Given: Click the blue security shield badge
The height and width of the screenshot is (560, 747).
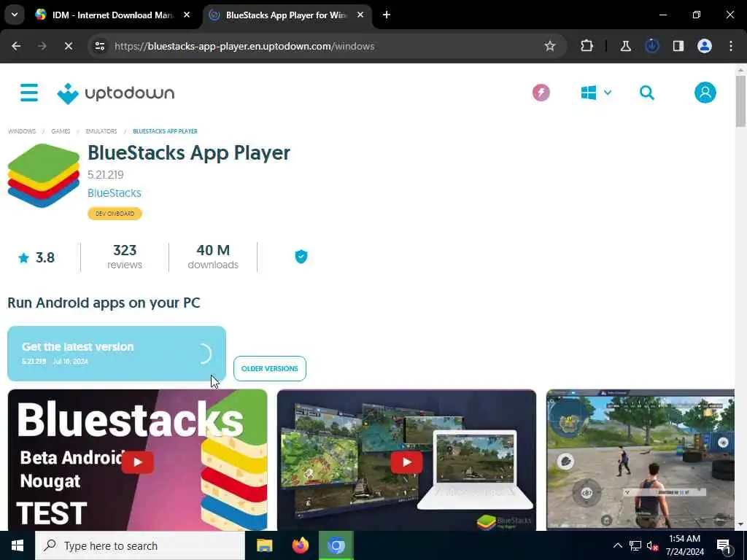Looking at the screenshot, I should [x=301, y=257].
